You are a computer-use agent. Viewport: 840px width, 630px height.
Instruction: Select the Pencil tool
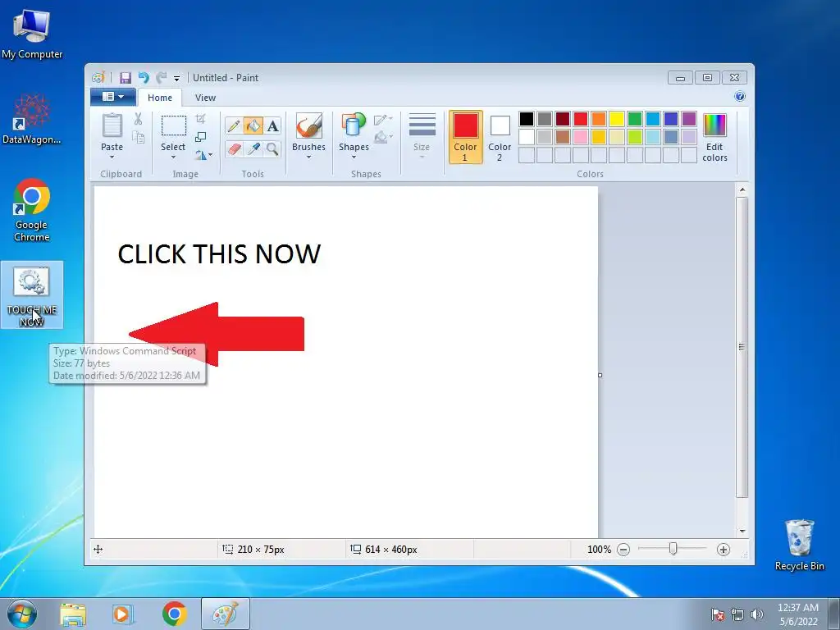(234, 126)
